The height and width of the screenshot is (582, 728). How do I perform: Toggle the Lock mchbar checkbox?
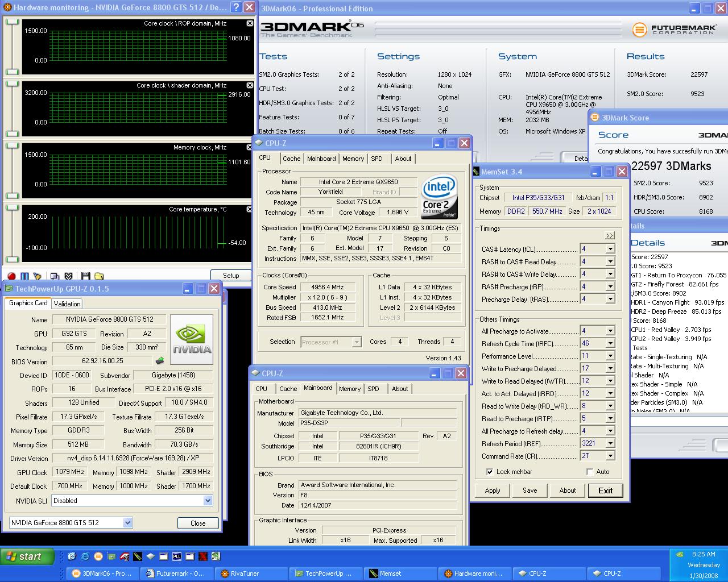point(489,472)
